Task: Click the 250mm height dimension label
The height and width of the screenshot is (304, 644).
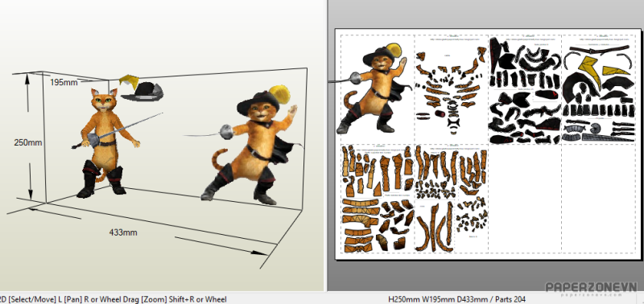Action: (x=28, y=143)
